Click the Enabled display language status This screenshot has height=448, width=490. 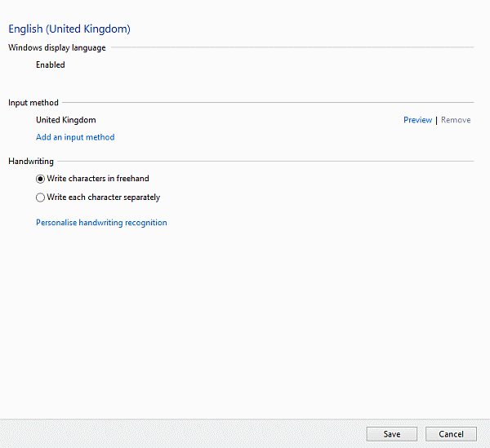51,65
